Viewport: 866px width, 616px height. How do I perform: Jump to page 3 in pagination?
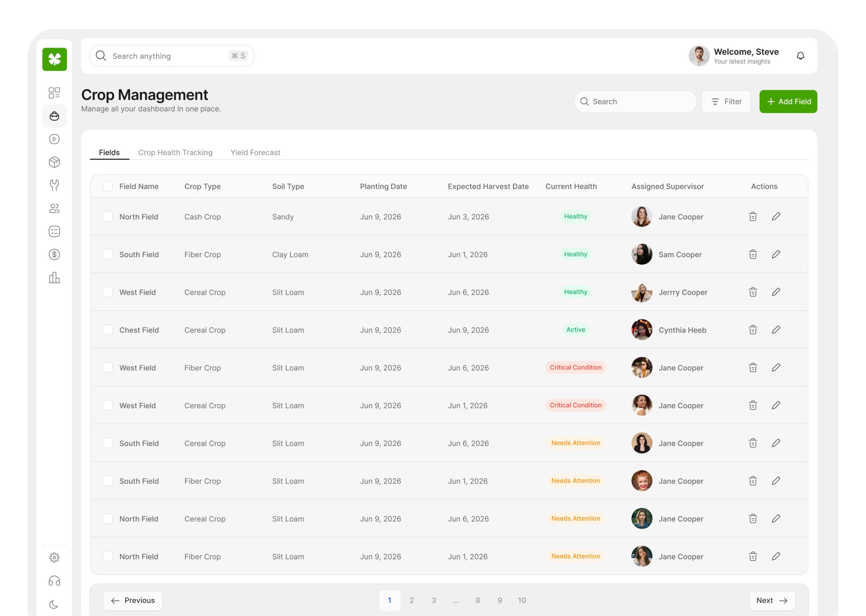(x=434, y=600)
